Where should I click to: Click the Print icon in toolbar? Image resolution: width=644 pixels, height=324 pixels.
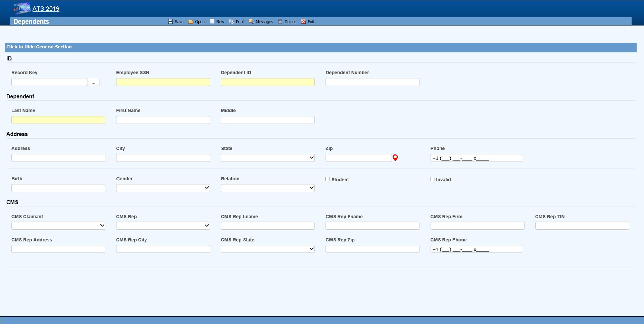(232, 21)
